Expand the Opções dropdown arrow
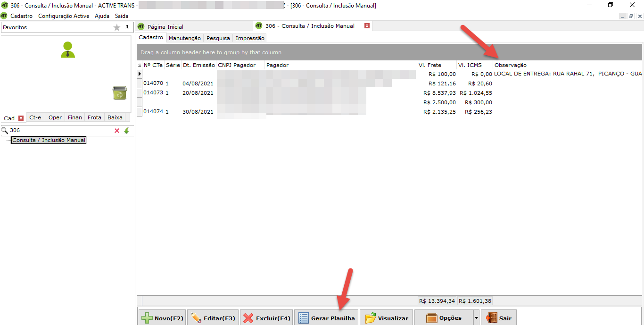 coord(476,318)
